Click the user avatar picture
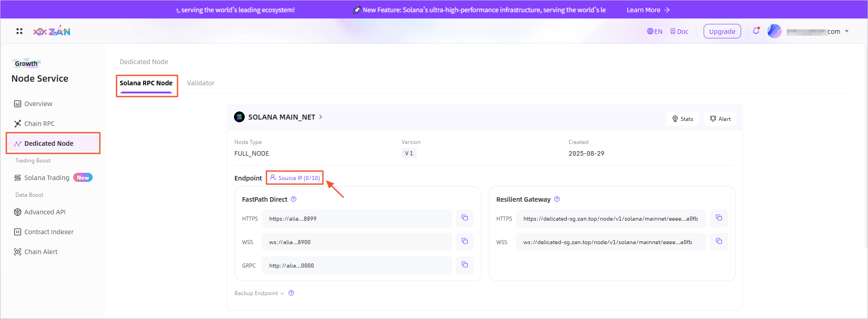Viewport: 868px width, 319px height. click(774, 31)
